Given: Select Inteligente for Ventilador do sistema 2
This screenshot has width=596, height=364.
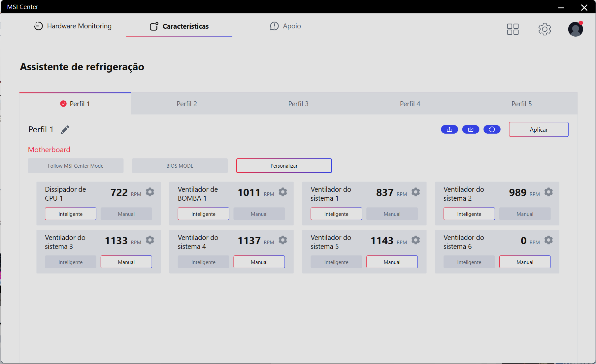Looking at the screenshot, I should coord(469,214).
